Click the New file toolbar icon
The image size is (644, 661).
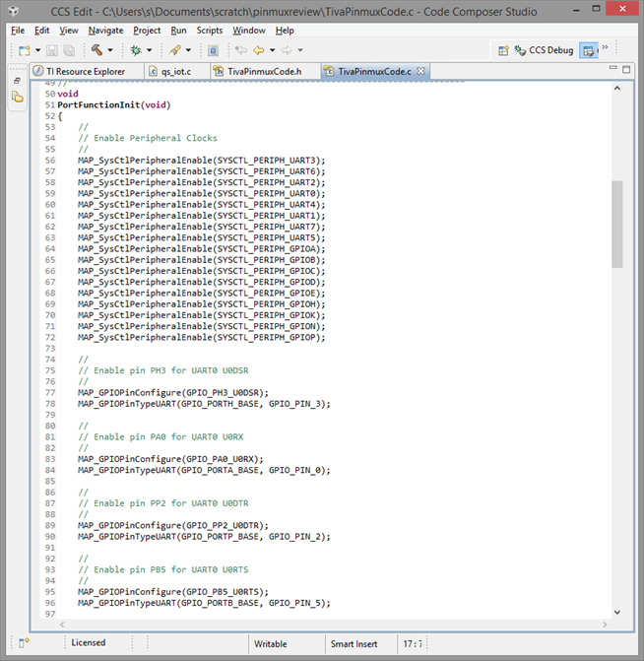point(24,50)
